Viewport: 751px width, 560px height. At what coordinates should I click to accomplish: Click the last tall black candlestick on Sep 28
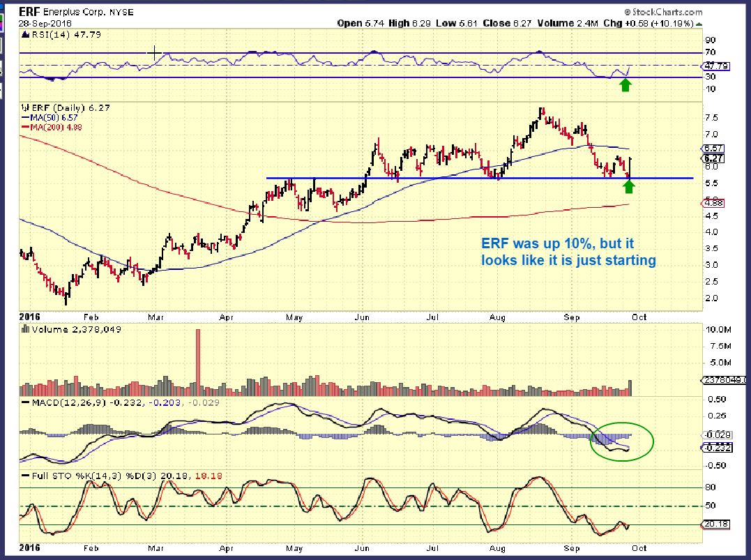coord(630,167)
